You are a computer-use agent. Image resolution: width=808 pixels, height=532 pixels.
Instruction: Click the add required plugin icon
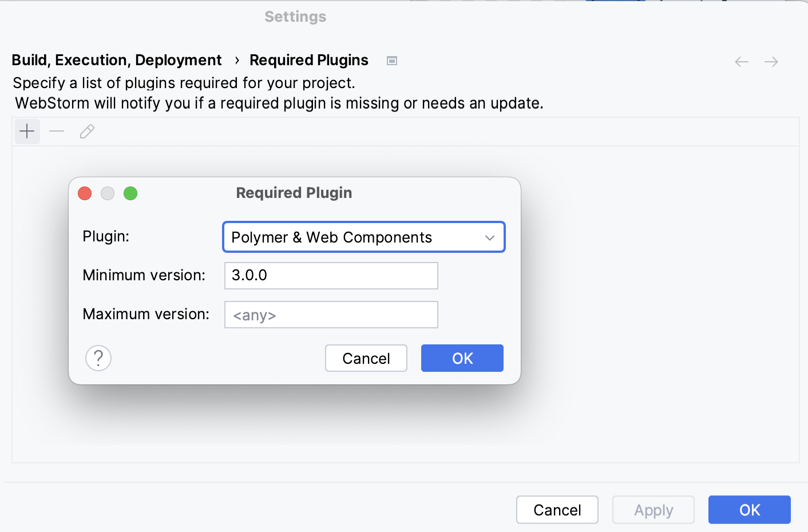coord(27,131)
